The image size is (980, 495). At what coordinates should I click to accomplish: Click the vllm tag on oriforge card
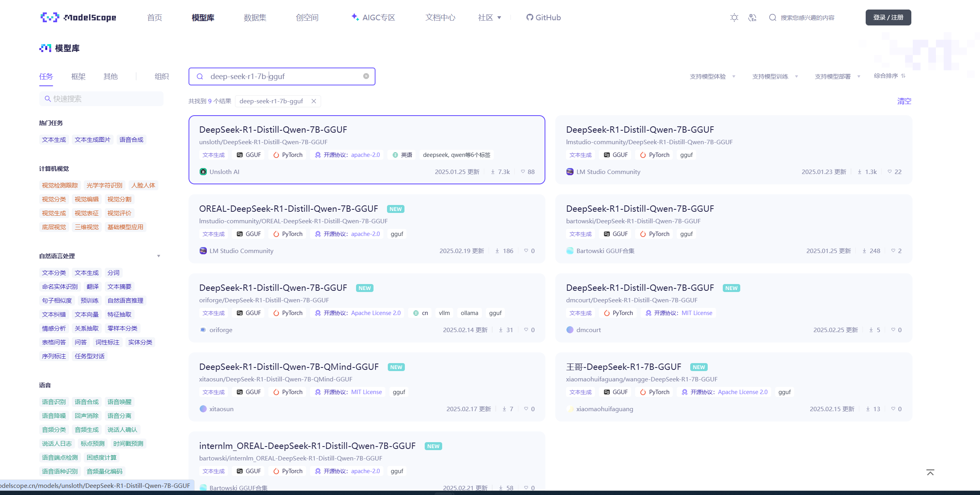click(444, 313)
